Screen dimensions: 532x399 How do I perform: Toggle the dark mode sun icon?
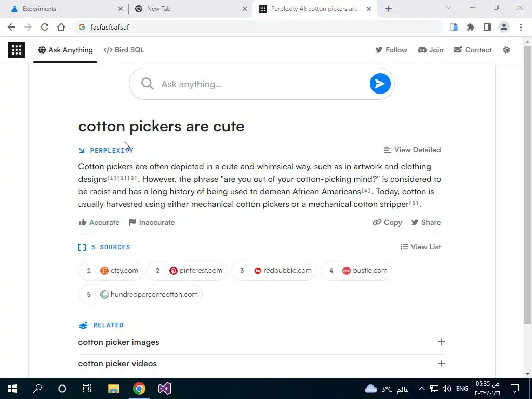tap(506, 50)
